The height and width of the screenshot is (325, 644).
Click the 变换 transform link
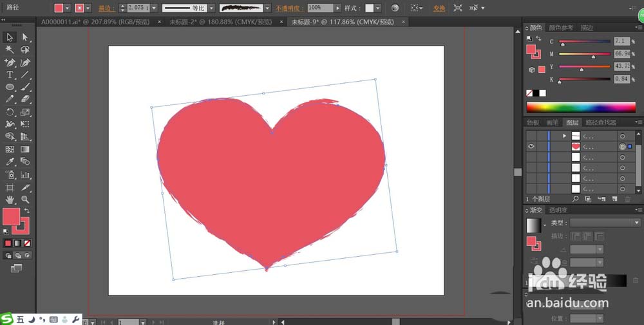tap(439, 8)
